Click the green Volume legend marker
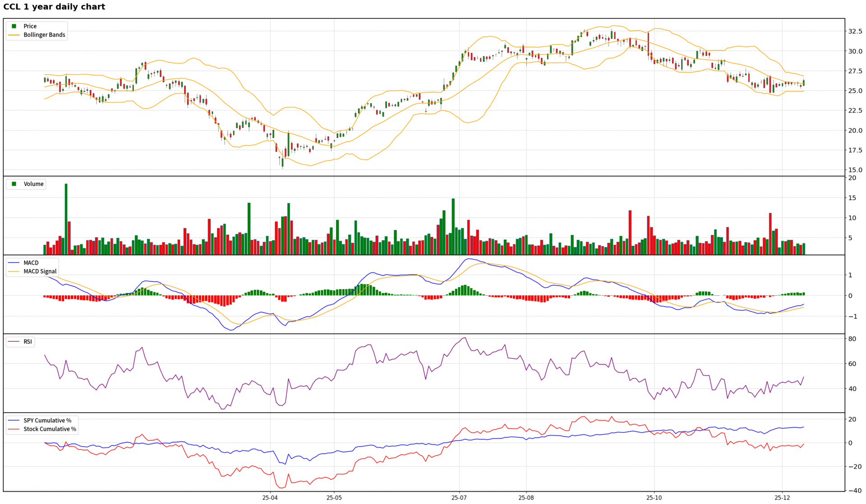Viewport: 866px width, 504px height. [x=14, y=184]
